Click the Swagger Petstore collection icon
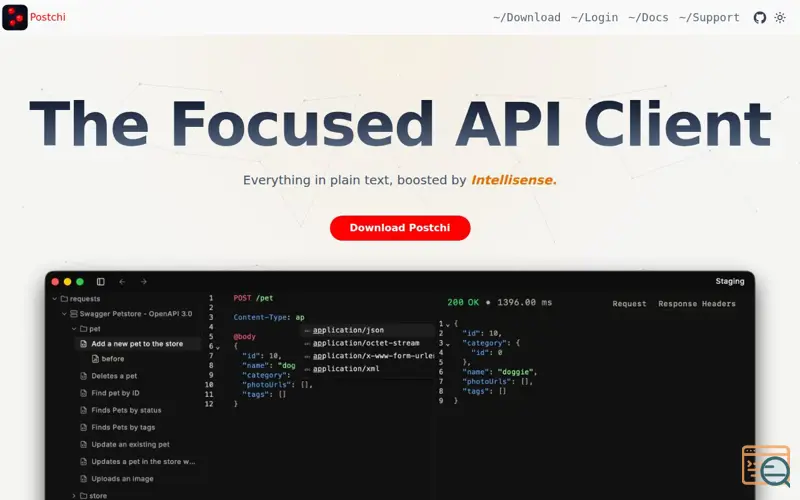This screenshot has width=800, height=500. (74, 314)
